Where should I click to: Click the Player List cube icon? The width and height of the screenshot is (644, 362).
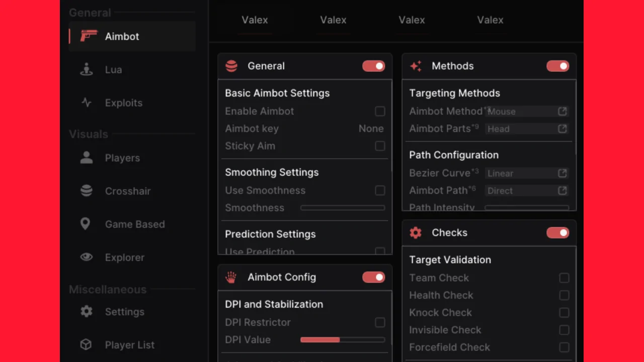pos(86,345)
